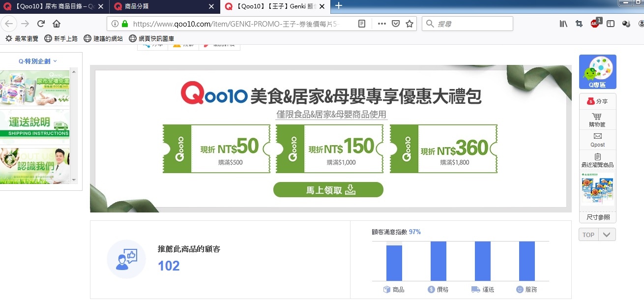Open the 購物筐 shopping cart

[x=597, y=120]
